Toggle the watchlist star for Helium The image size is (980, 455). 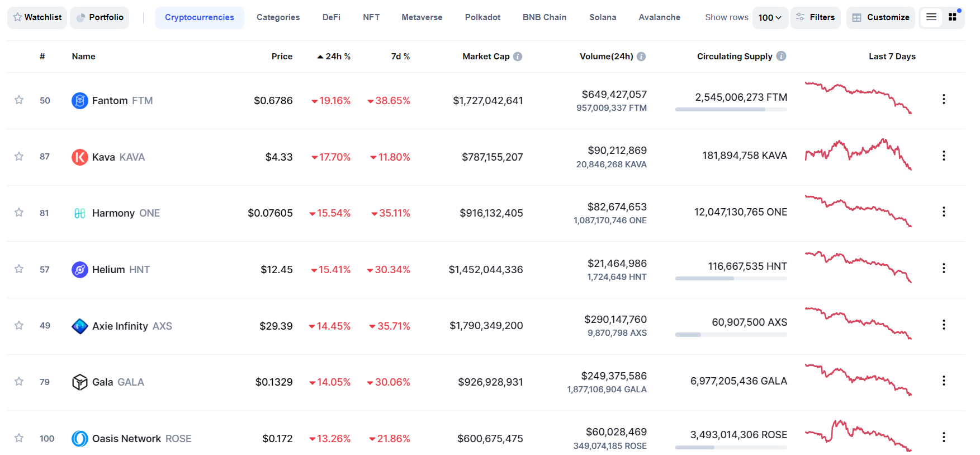pos(19,269)
